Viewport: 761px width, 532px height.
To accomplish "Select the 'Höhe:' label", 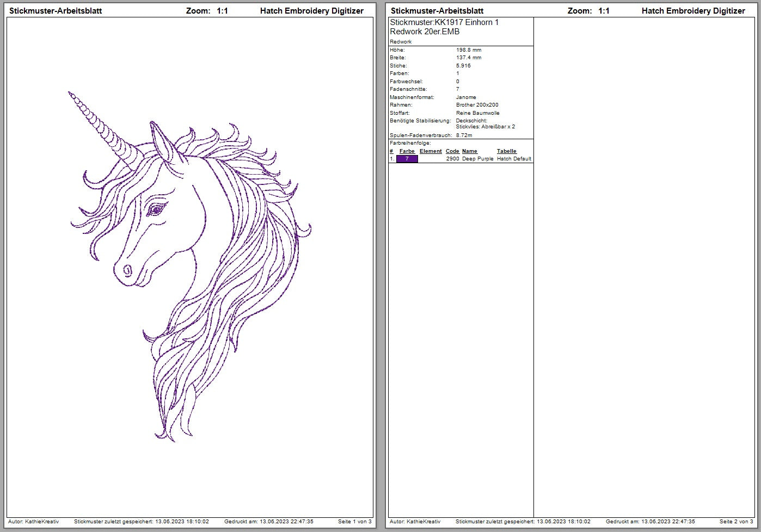I will point(397,50).
